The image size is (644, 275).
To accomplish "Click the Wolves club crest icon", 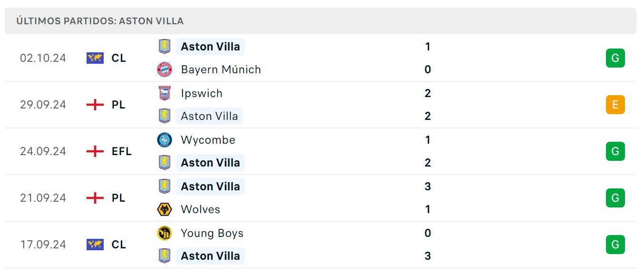I will tap(165, 209).
